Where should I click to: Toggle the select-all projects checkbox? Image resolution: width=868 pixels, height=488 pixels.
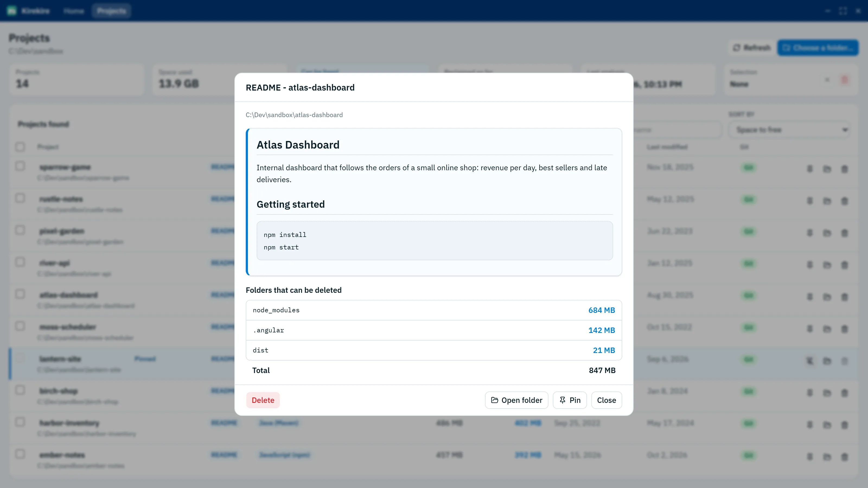(20, 147)
